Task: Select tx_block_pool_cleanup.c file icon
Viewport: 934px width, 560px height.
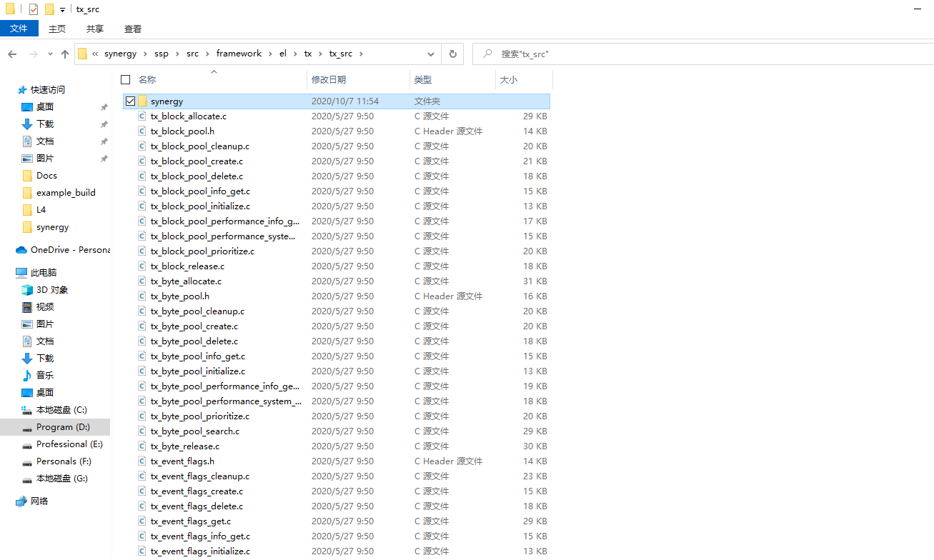Action: [142, 146]
